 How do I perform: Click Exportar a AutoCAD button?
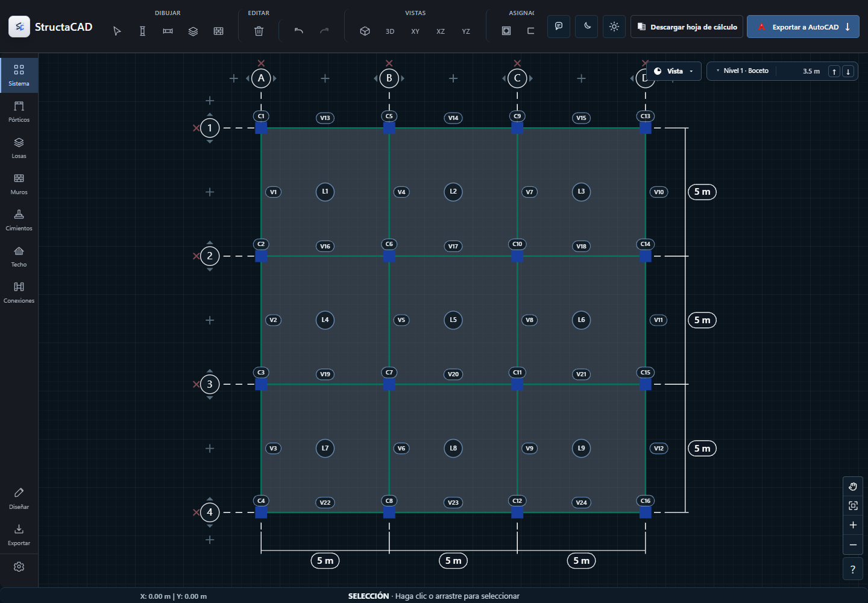coord(803,27)
